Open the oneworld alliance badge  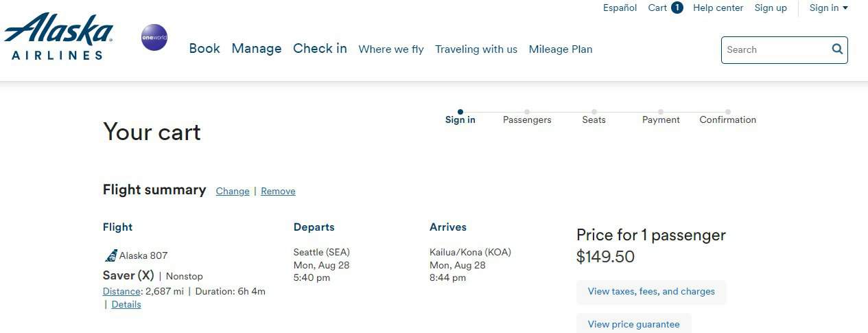pos(154,37)
